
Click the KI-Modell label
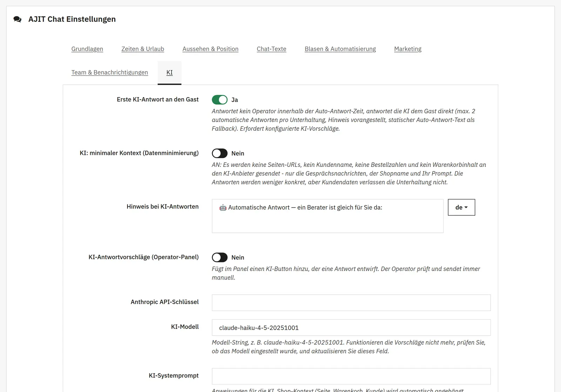[185, 327]
